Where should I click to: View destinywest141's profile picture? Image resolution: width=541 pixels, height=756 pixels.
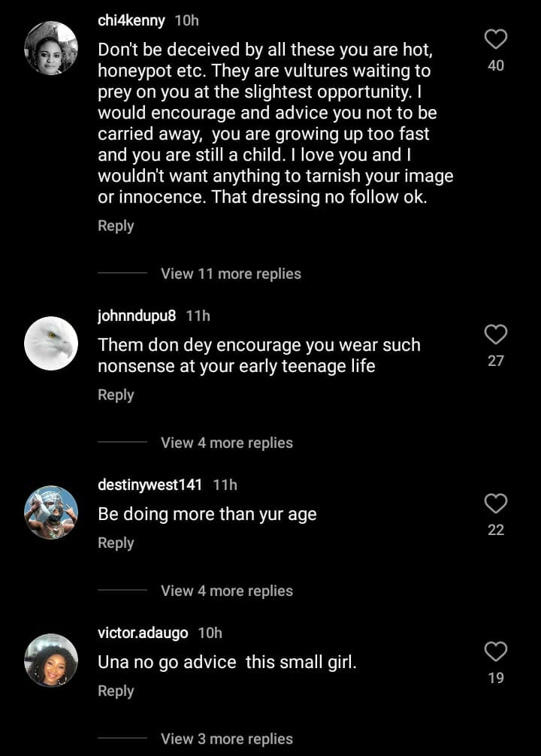coord(51,513)
